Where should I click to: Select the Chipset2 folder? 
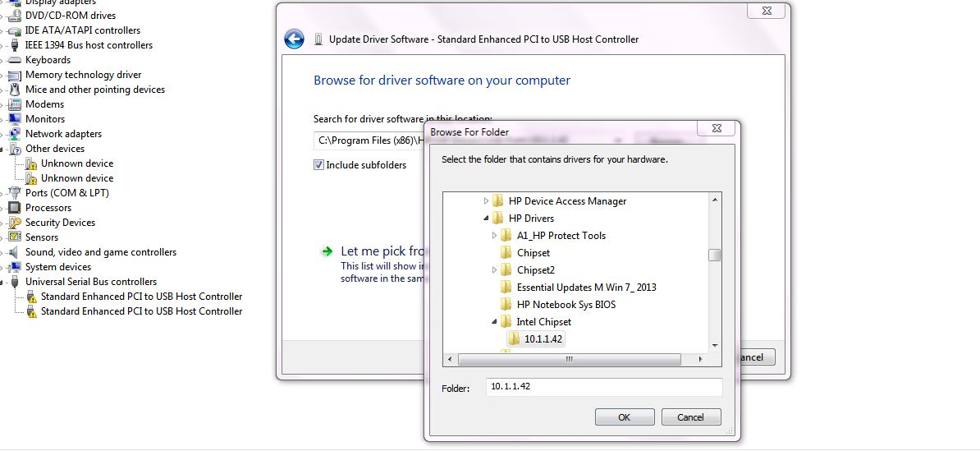pyautogui.click(x=536, y=270)
